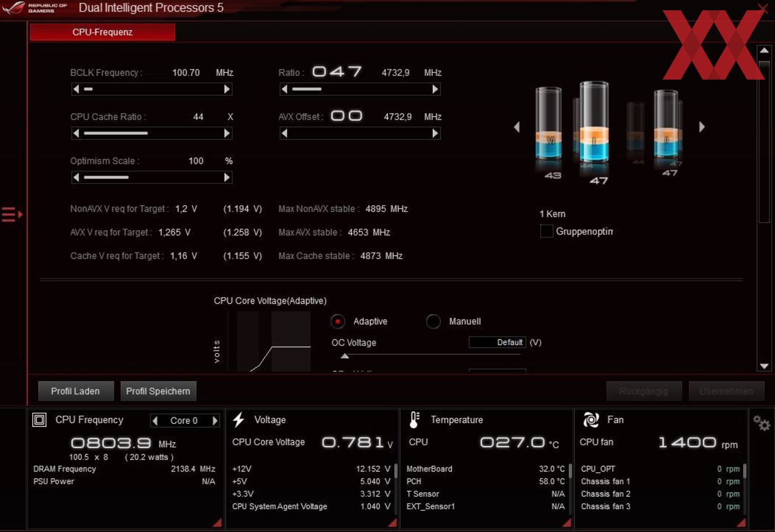Screen dimensions: 775x532
Task: Select next core in CPU Frequency panel
Action: (x=215, y=421)
